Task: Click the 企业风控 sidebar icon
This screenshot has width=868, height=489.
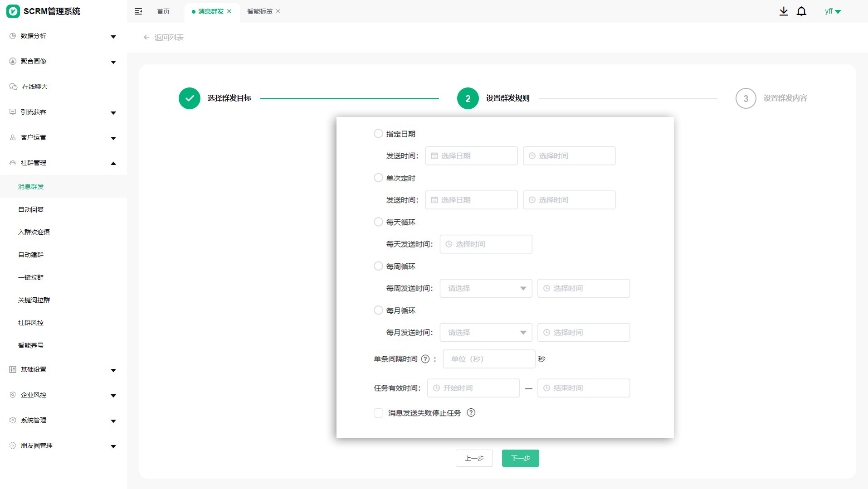Action: pyautogui.click(x=13, y=395)
